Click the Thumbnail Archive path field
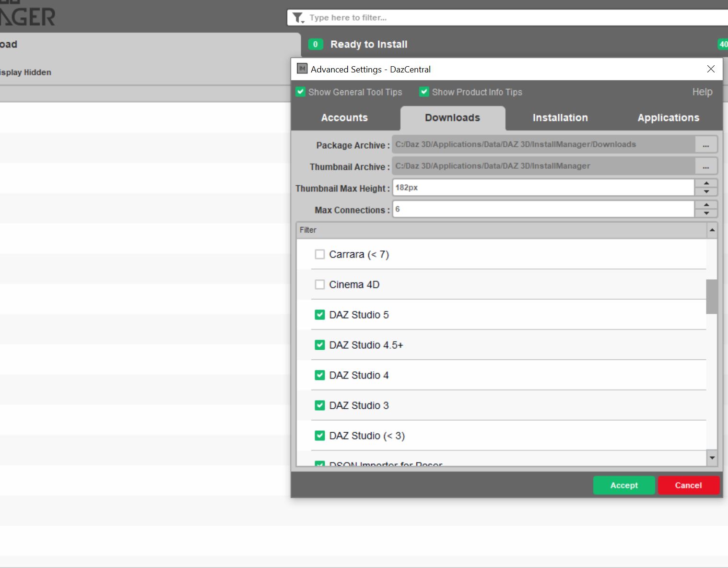 coord(543,166)
